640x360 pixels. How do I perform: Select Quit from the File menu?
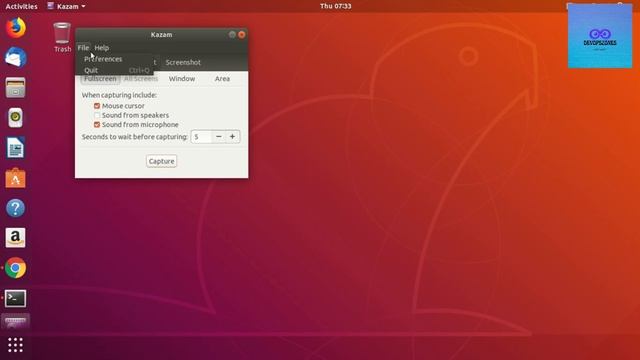coord(114,70)
